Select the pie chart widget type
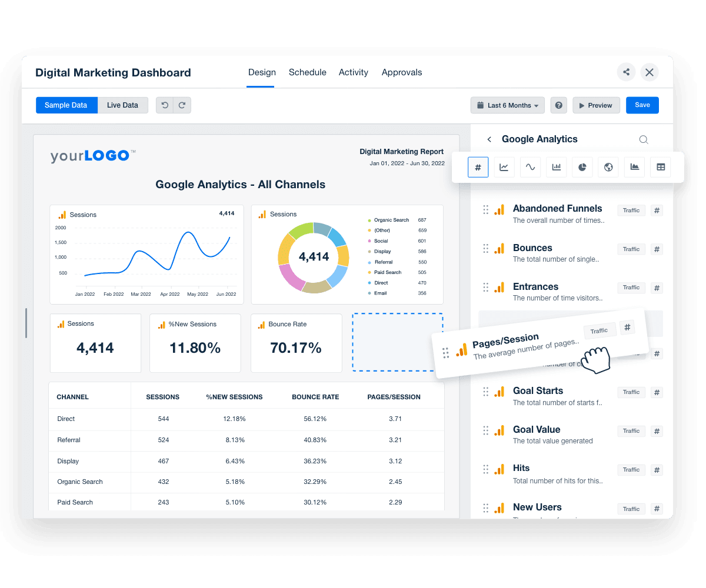The image size is (706, 588). (582, 167)
